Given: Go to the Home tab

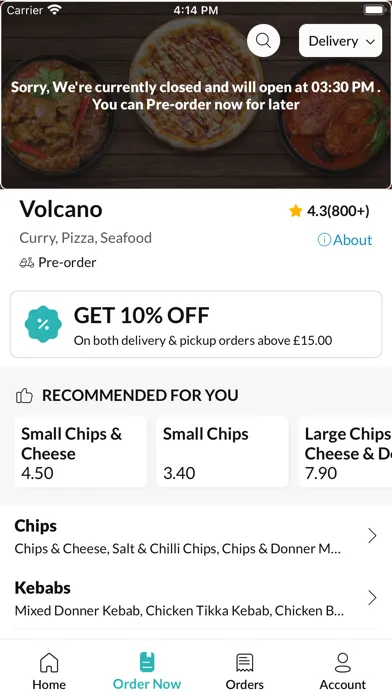Looking at the screenshot, I should pyautogui.click(x=49, y=671).
